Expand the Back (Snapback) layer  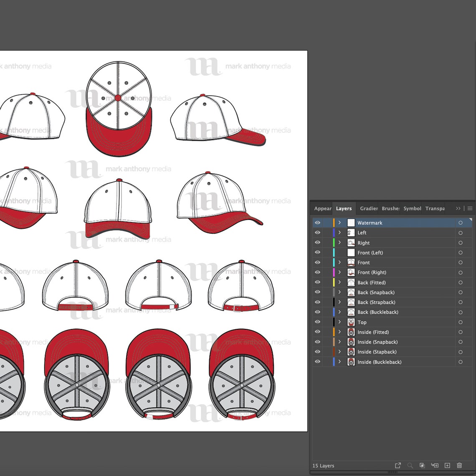tap(339, 292)
